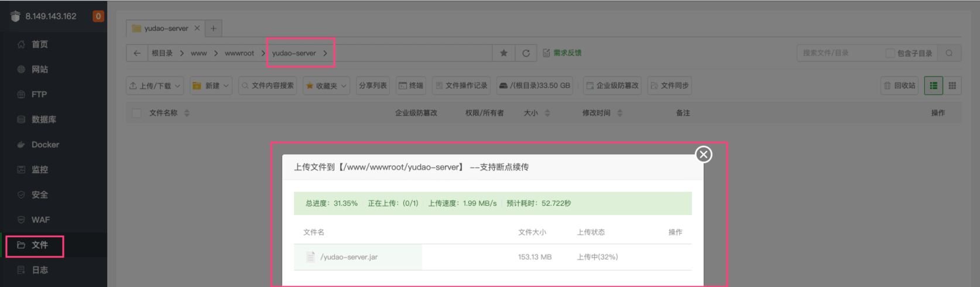This screenshot has width=980, height=287.
Task: Open a new file manager tab
Action: [x=213, y=28]
